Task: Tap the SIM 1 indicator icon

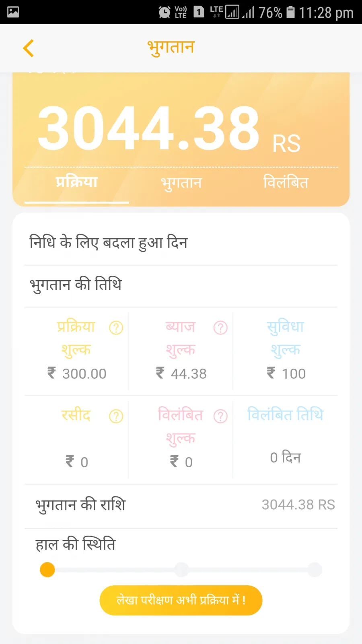Action: pyautogui.click(x=199, y=12)
